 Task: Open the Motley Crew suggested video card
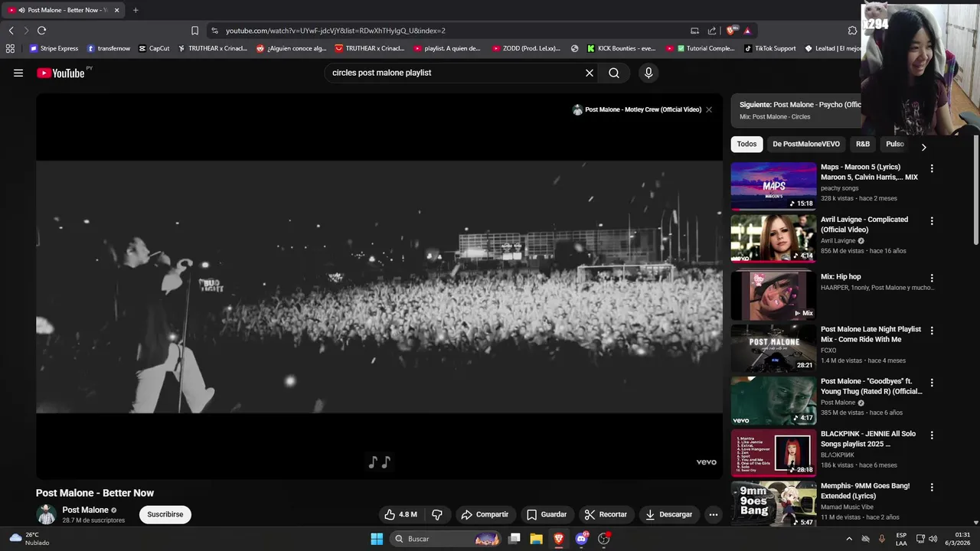point(637,109)
